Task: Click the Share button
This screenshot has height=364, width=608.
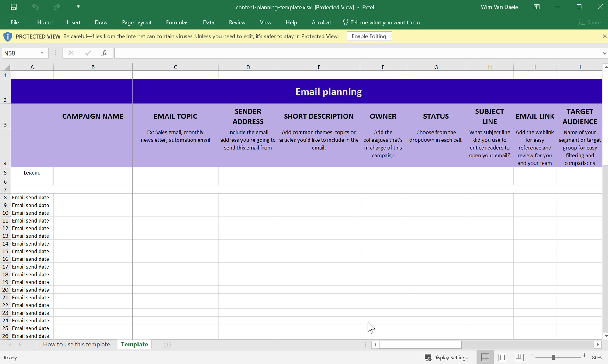Action: coord(589,22)
